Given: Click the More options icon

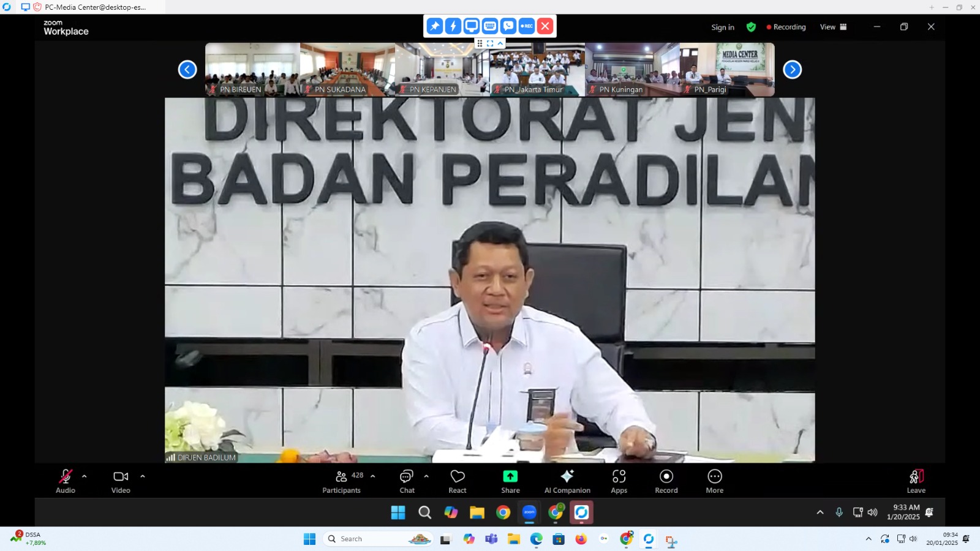Looking at the screenshot, I should click(x=714, y=481).
